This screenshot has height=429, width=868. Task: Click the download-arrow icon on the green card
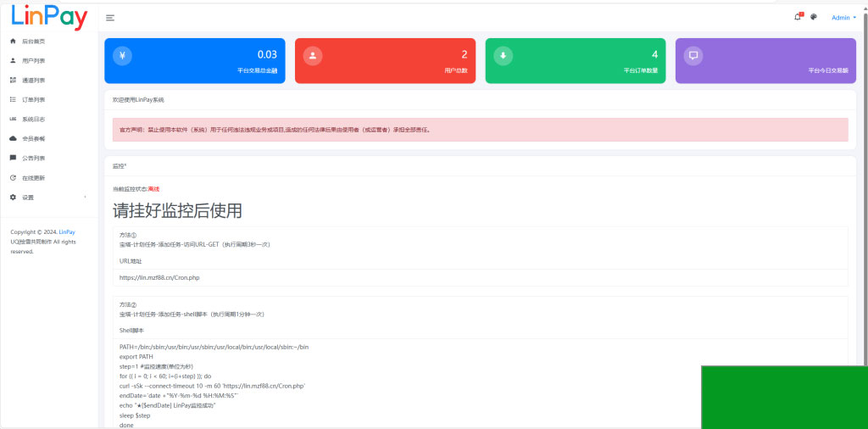504,55
